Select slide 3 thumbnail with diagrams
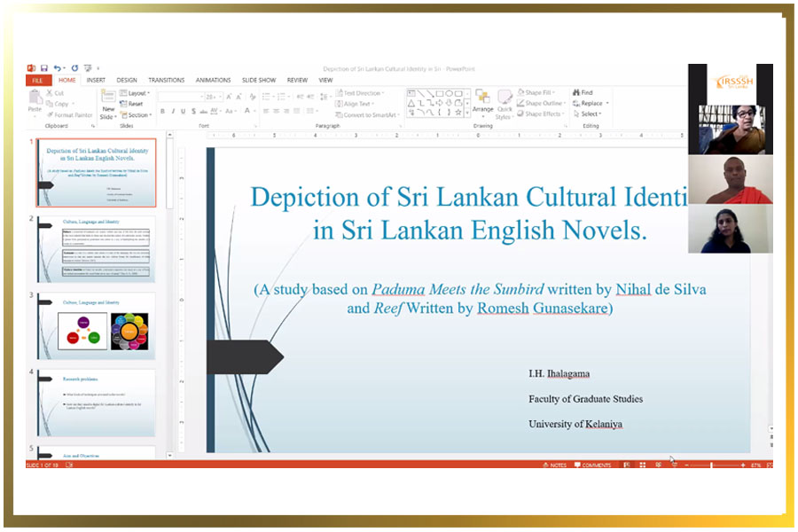Image resolution: width=798 pixels, height=532 pixels. tap(96, 325)
